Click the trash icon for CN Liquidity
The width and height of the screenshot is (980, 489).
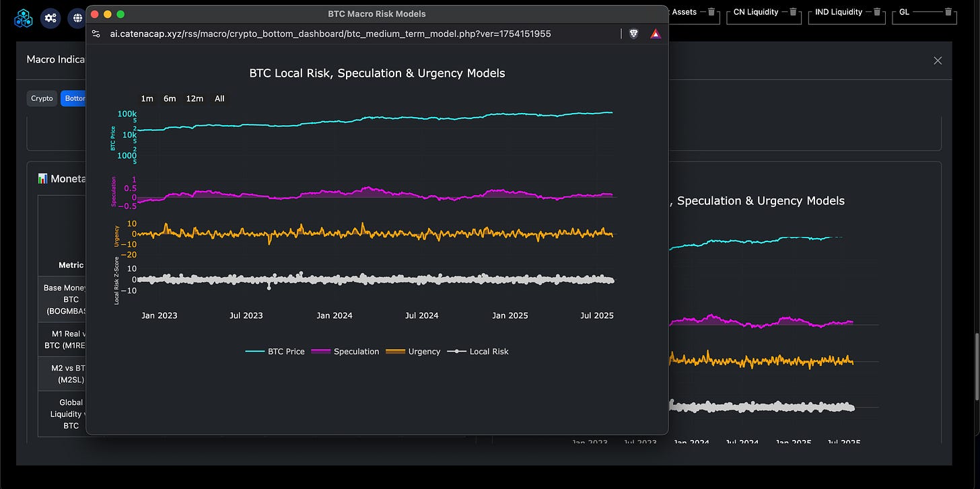pos(793,11)
